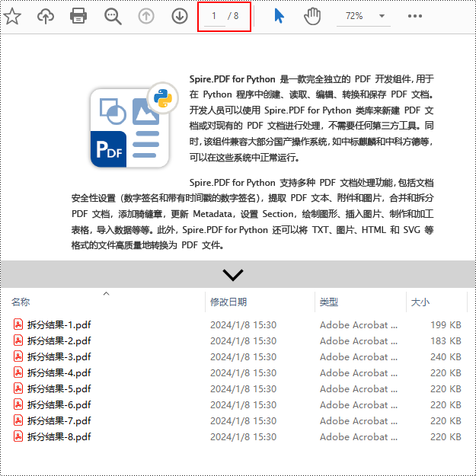Screen dimensions: 476x476
Task: Click the star bookmark icon
Action: (12, 16)
